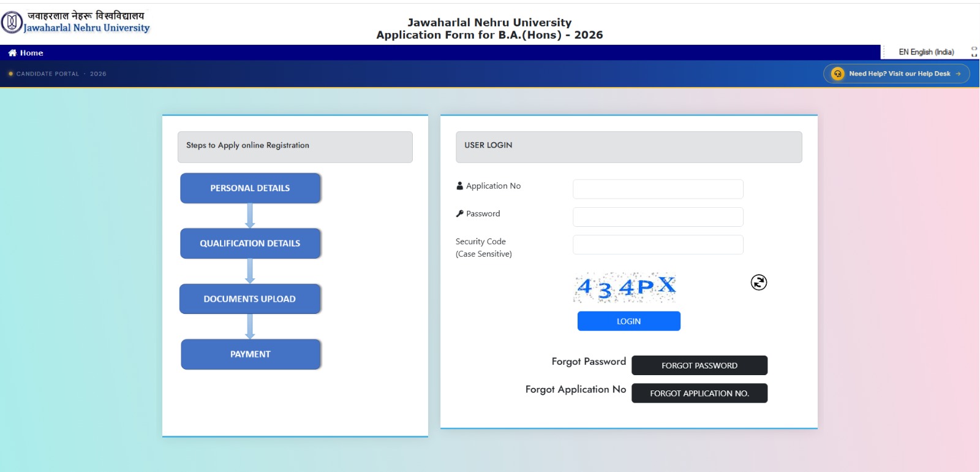Viewport: 980px width, 472px height.
Task: Click the 'Forgot Application No' label text
Action: click(x=576, y=389)
